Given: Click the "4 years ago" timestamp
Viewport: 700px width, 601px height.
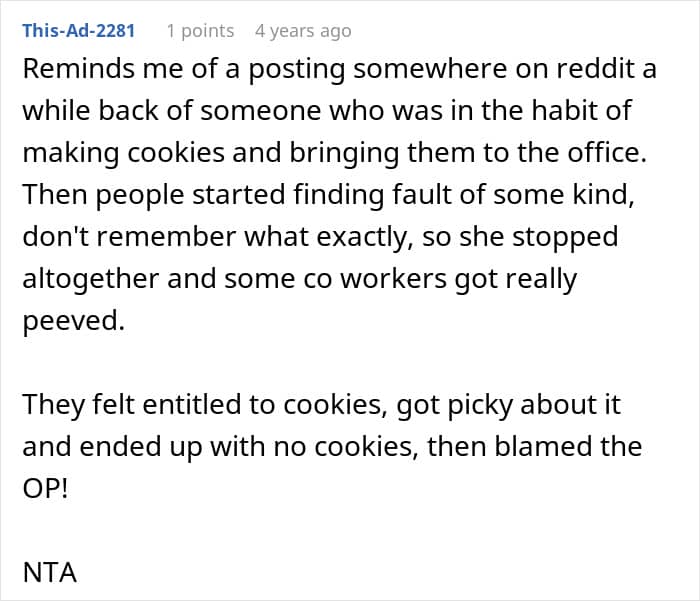Looking at the screenshot, I should [303, 31].
